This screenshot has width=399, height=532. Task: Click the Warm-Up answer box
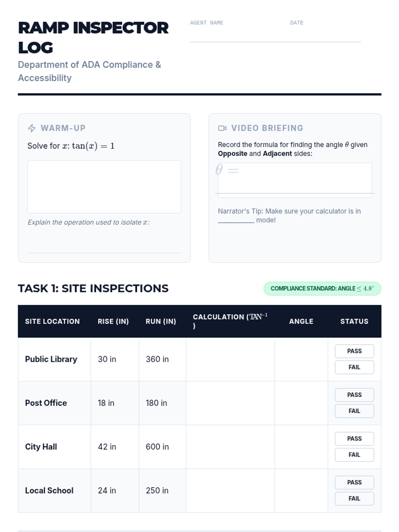104,187
